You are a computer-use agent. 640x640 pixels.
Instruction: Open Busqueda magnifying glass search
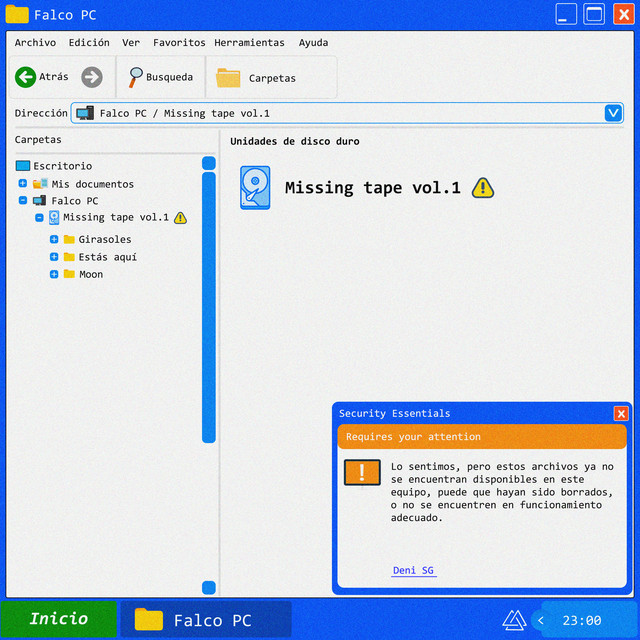pyautogui.click(x=136, y=77)
